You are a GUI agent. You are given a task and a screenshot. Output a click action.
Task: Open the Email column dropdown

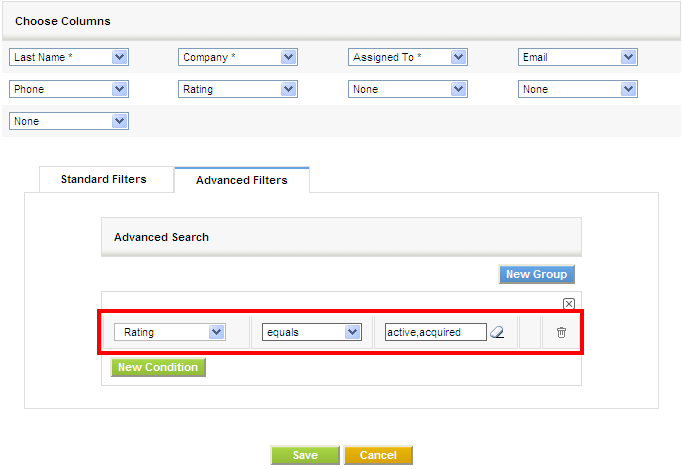click(578, 57)
